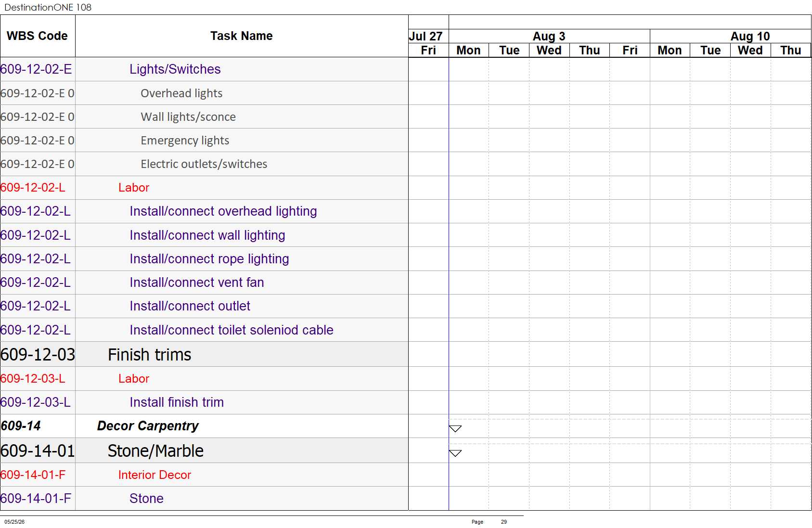Click WBS code 609-14-01-F beside Interior Decor

(x=33, y=475)
